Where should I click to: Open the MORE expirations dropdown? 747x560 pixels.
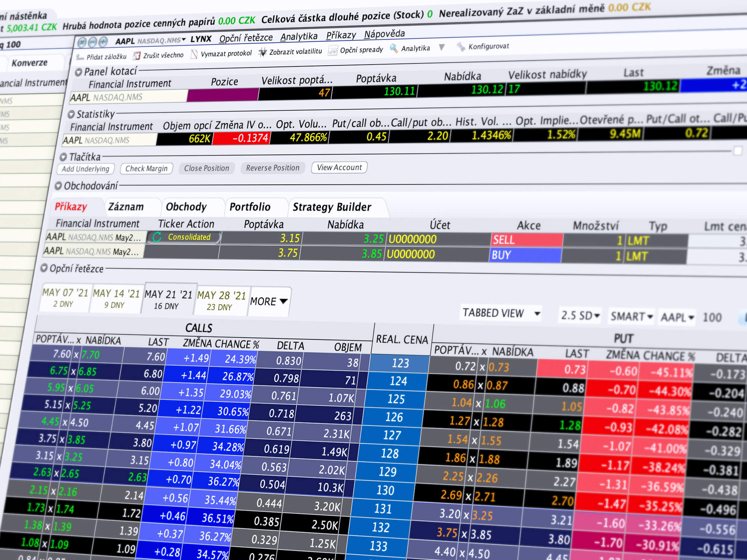click(269, 301)
